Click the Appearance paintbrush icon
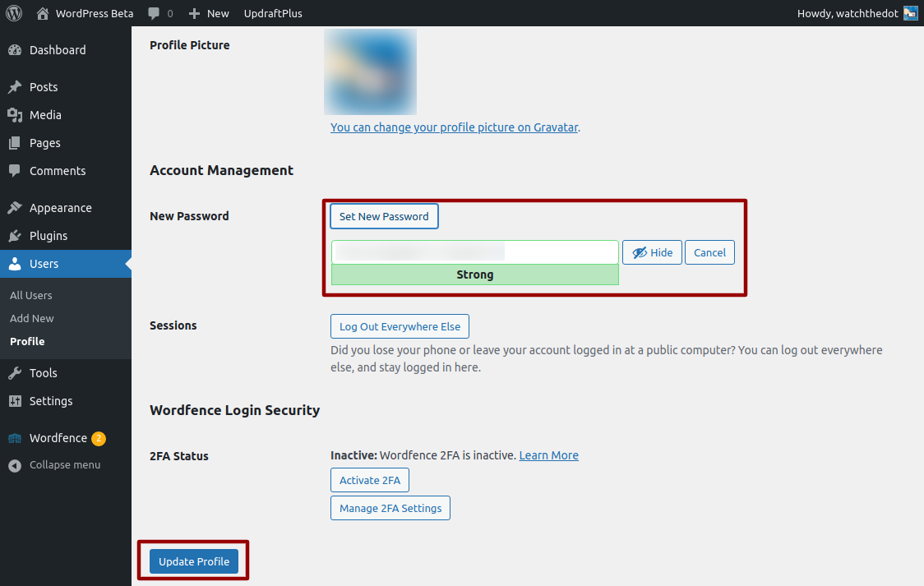Screen dimensions: 924x586 click(15, 208)
